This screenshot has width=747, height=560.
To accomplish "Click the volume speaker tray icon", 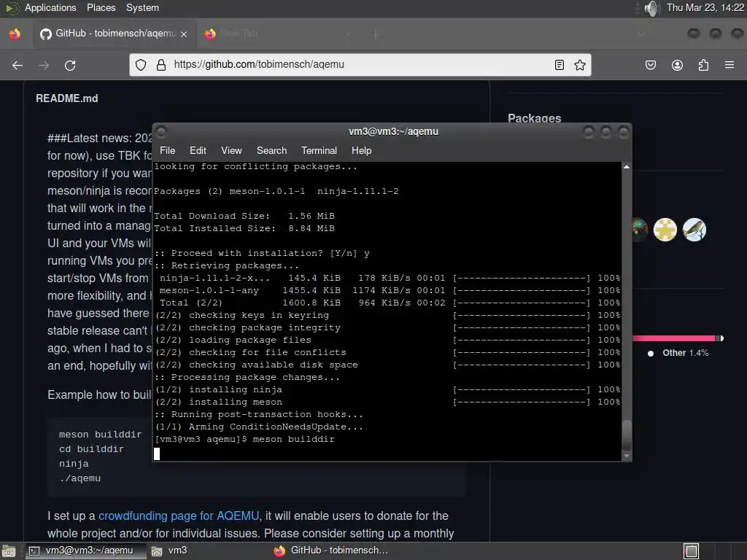I will [651, 8].
